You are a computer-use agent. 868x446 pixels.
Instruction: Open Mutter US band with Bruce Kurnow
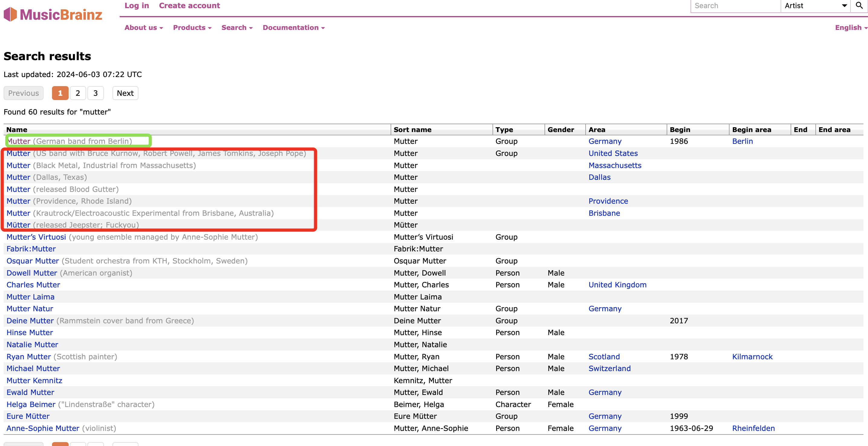point(18,153)
